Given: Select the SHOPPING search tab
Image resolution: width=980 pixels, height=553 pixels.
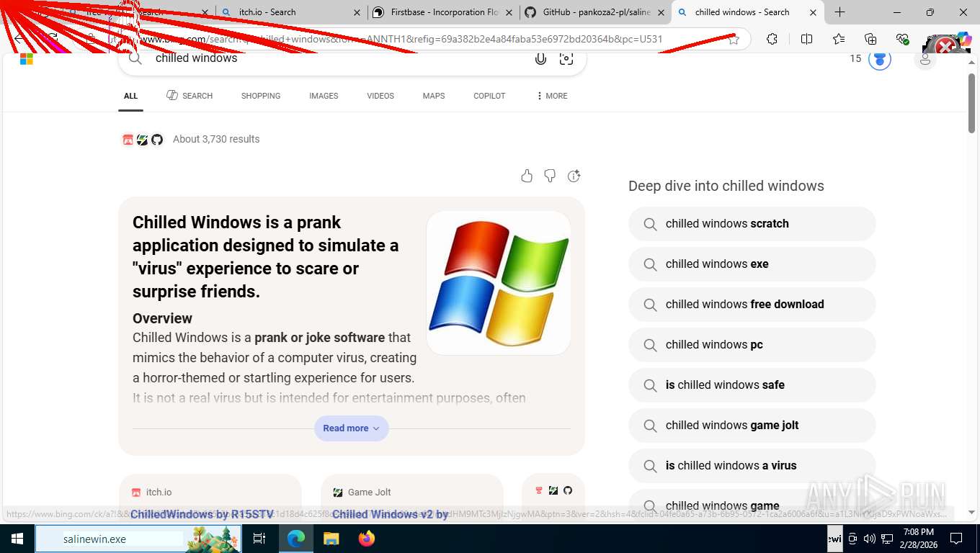Looking at the screenshot, I should pyautogui.click(x=261, y=96).
